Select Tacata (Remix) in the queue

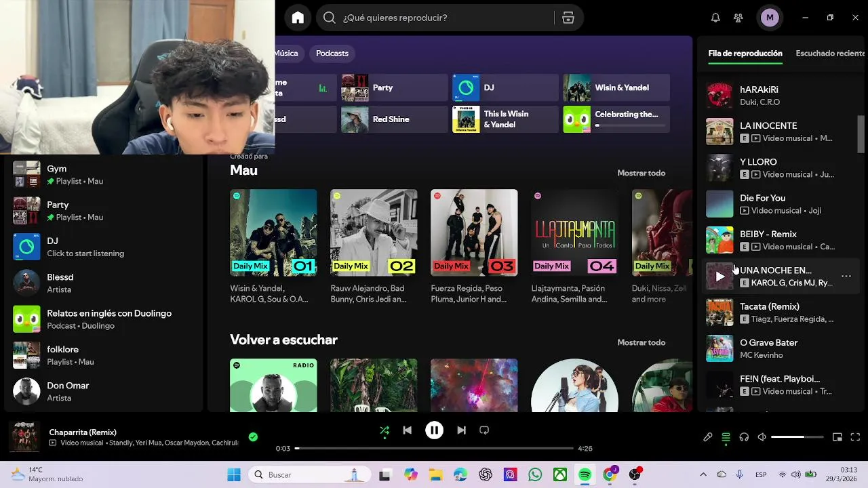780,312
